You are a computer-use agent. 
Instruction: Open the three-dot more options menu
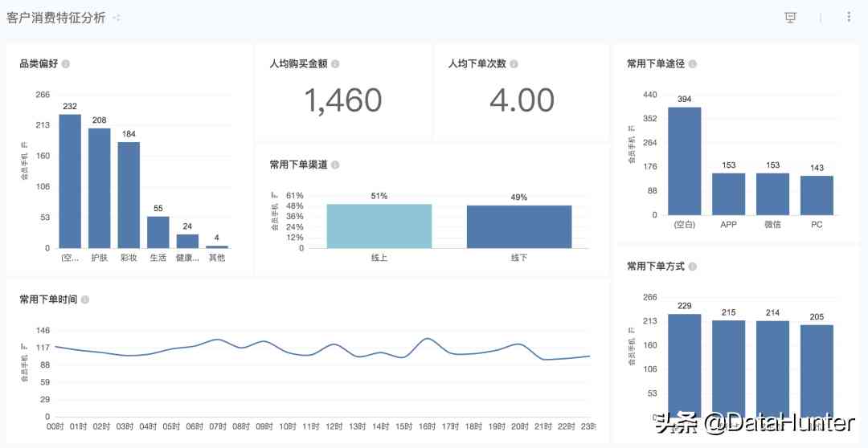(x=849, y=18)
